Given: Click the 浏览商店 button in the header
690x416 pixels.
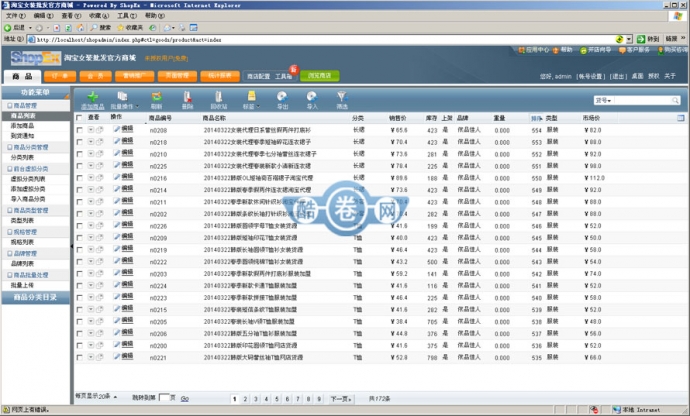Looking at the screenshot, I should click(x=320, y=75).
